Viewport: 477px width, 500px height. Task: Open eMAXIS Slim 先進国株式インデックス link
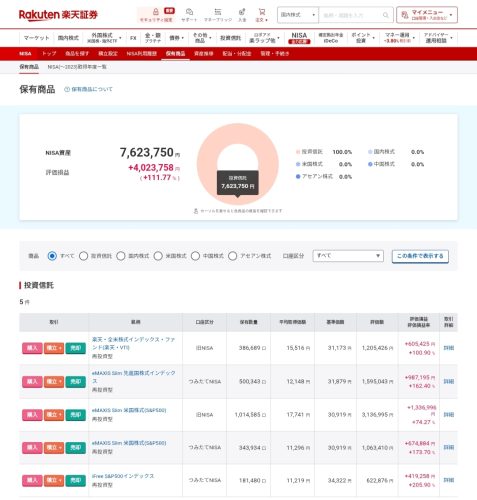[x=134, y=377]
